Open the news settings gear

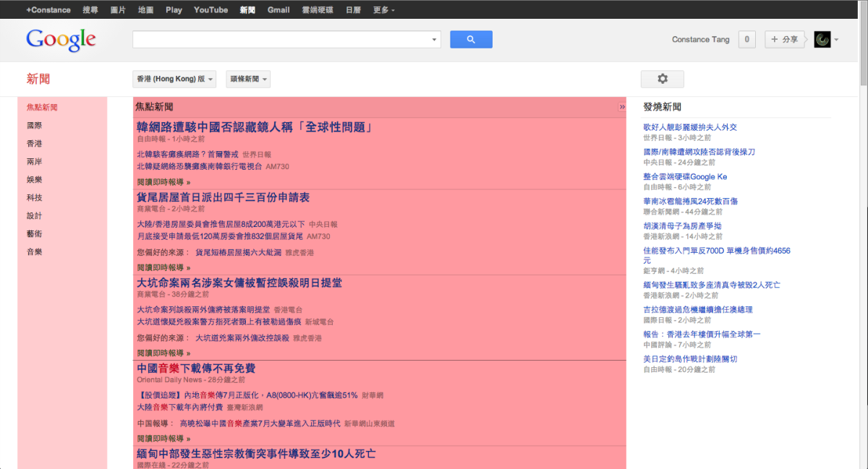(662, 78)
